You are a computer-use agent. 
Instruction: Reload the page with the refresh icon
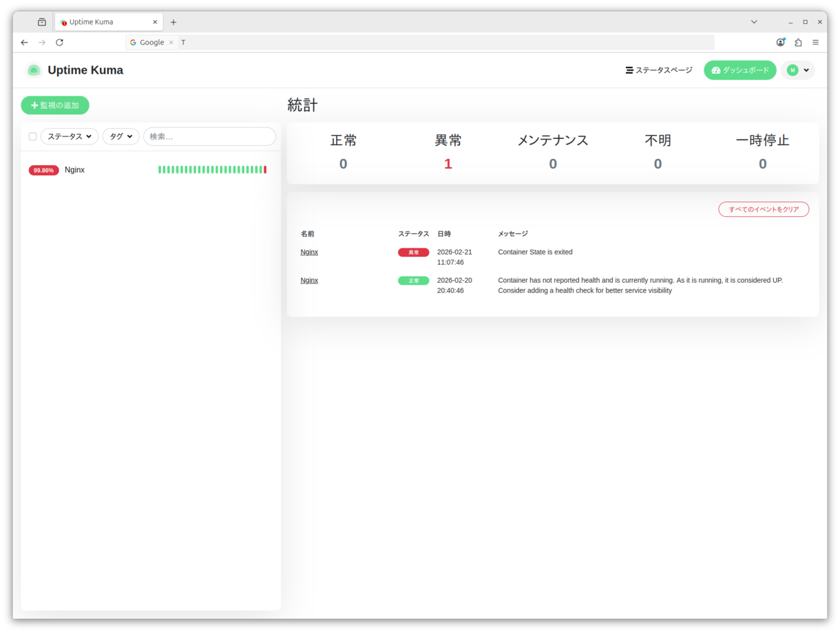(x=60, y=43)
